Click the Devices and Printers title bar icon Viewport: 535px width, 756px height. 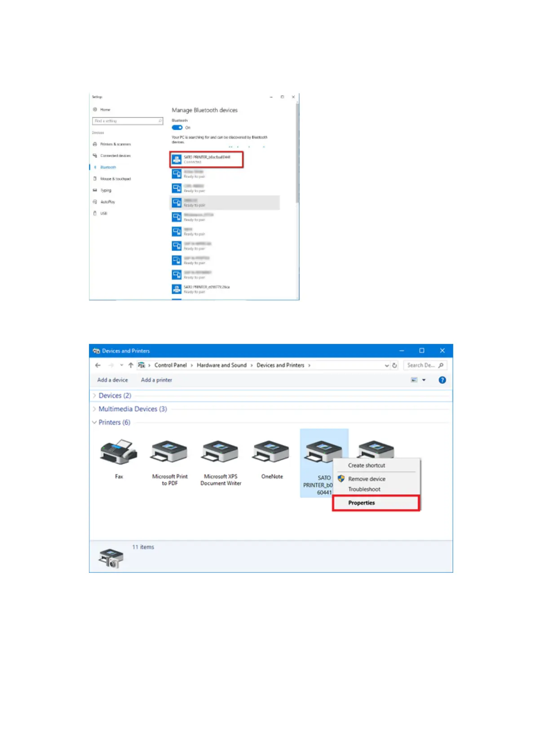tap(96, 351)
